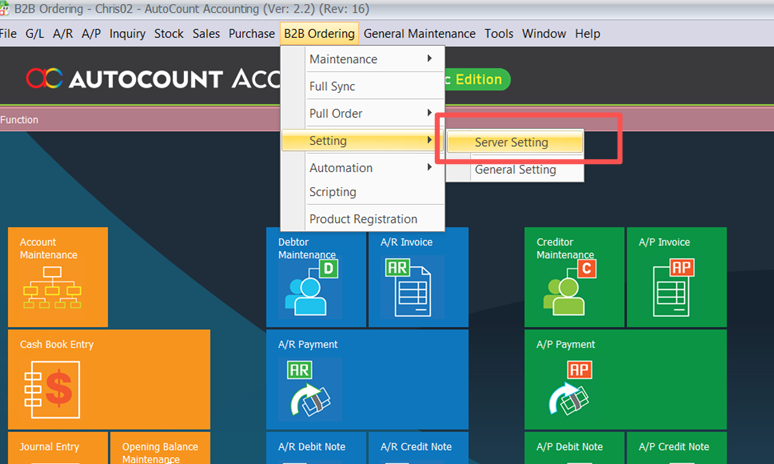Expand the Maintenance submenu
This screenshot has height=464, width=774.
(x=363, y=59)
